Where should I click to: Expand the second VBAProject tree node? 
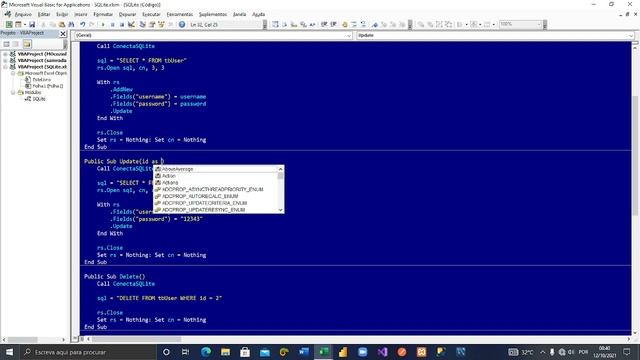(x=5, y=60)
